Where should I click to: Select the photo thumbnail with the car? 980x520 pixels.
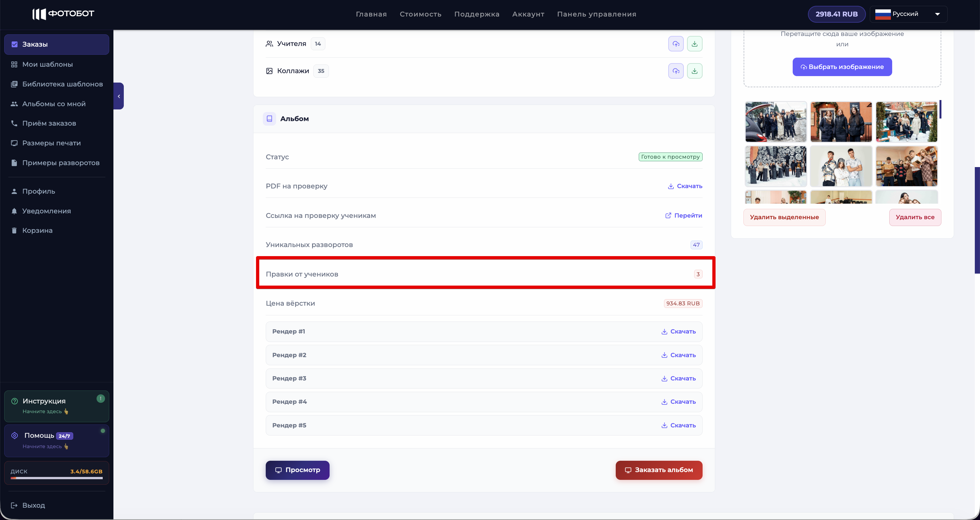coord(776,122)
